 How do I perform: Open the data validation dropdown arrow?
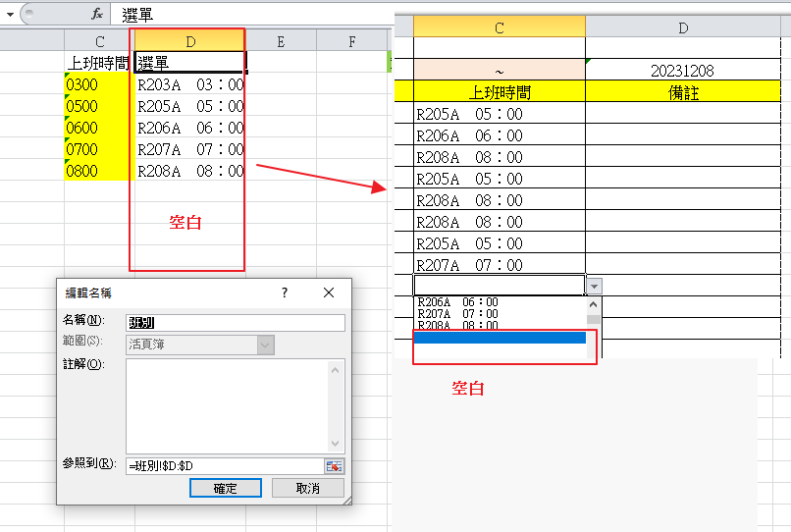[595, 287]
